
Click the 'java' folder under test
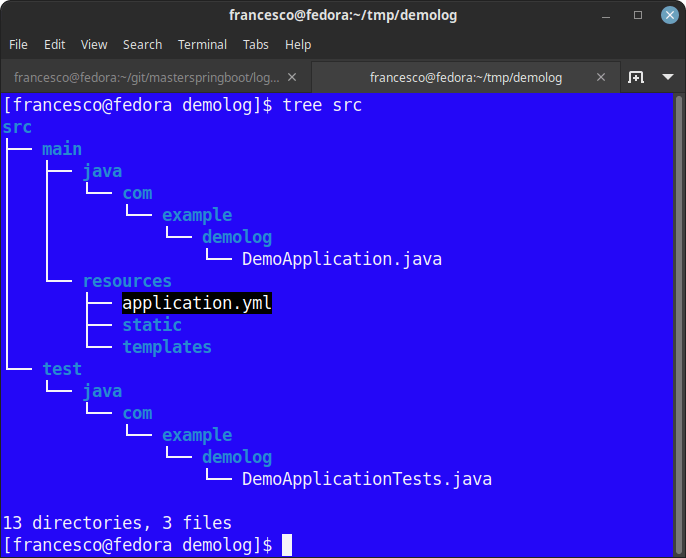[102, 391]
